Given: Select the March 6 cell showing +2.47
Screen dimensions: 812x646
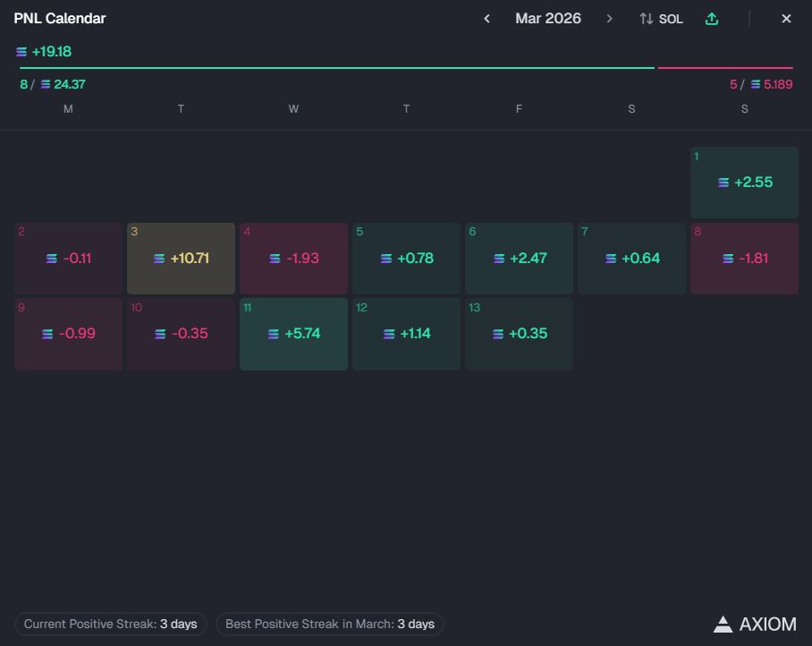Looking at the screenshot, I should pos(519,259).
